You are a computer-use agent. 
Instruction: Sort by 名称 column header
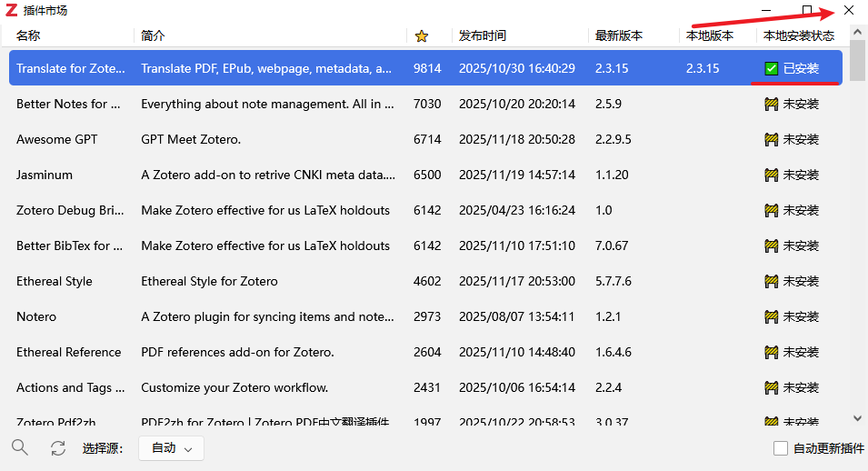point(28,35)
